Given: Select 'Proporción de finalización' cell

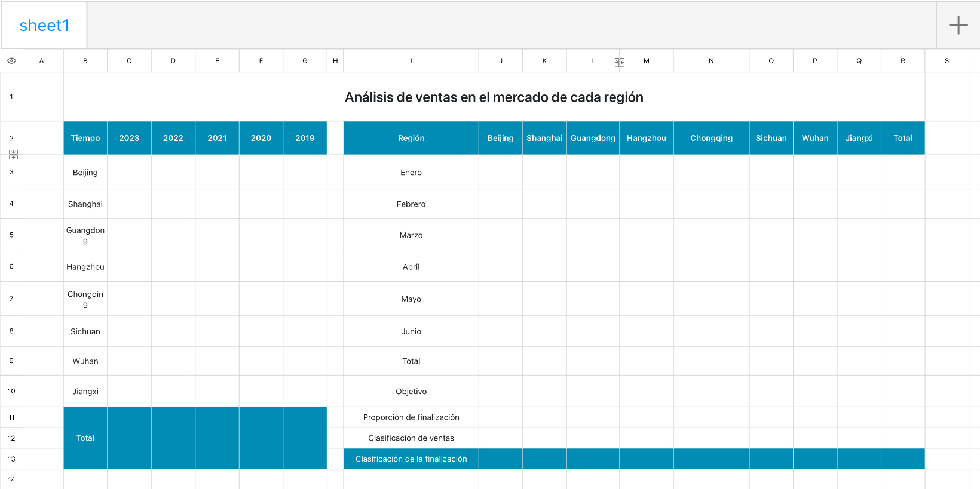Looking at the screenshot, I should click(411, 417).
